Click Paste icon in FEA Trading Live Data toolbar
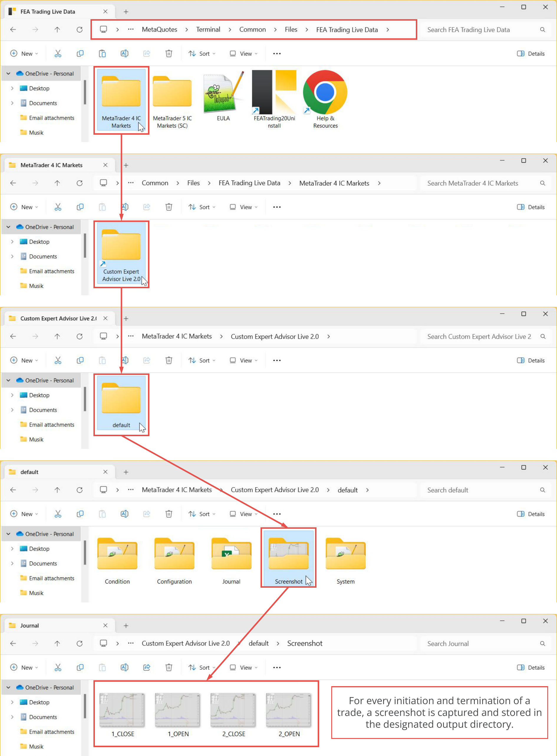557x756 pixels. (x=102, y=54)
